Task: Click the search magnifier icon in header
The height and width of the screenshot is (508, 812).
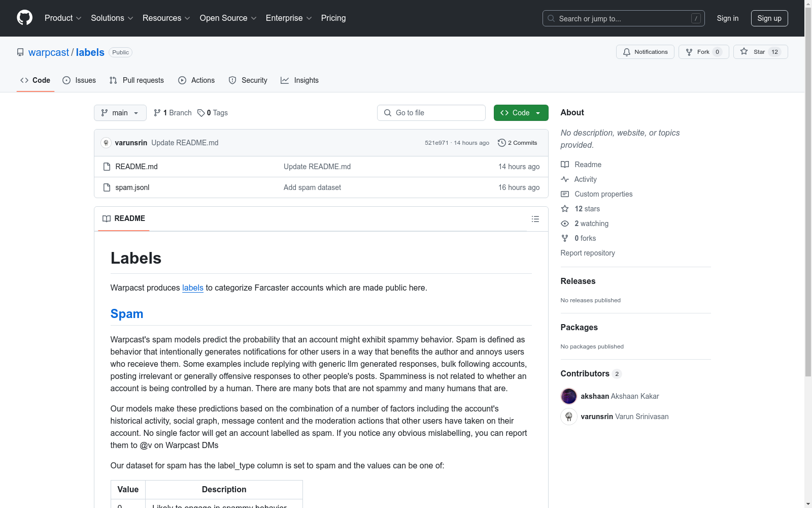Action: (551, 18)
